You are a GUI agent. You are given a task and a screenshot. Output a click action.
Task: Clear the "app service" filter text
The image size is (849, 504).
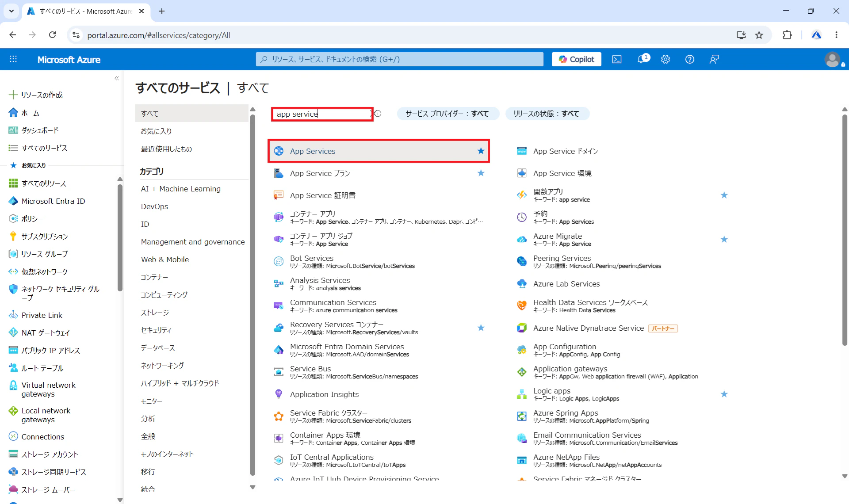[x=371, y=114]
